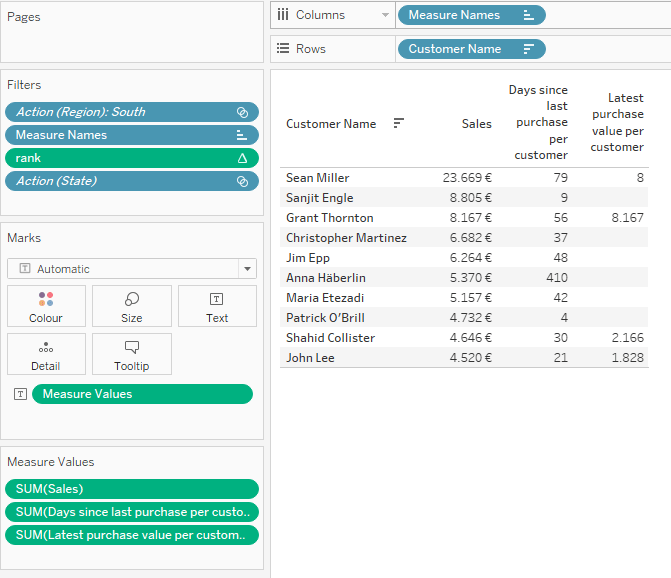This screenshot has width=671, height=578.
Task: Click sort icon beside Customer Name header
Action: [399, 123]
